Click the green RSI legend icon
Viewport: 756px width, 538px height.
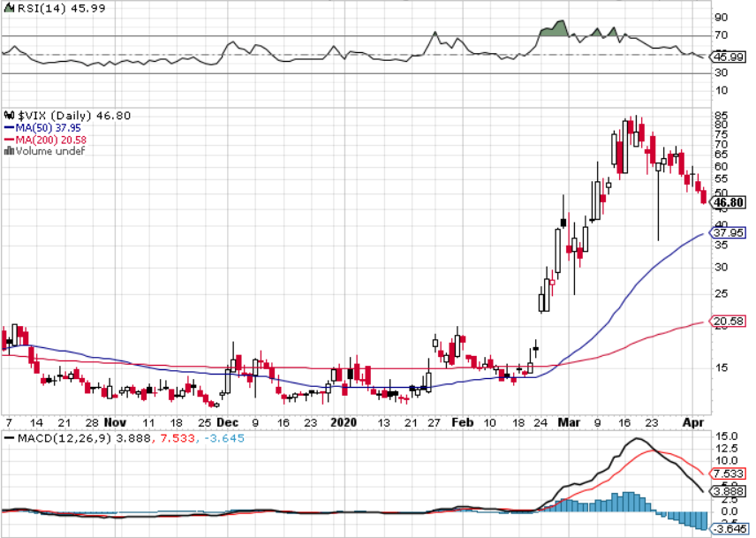click(9, 8)
